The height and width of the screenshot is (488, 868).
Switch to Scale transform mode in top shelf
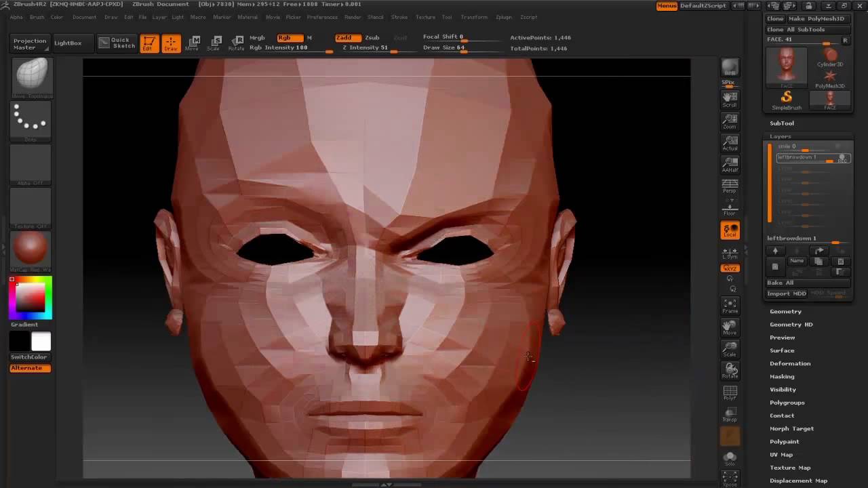[x=214, y=43]
